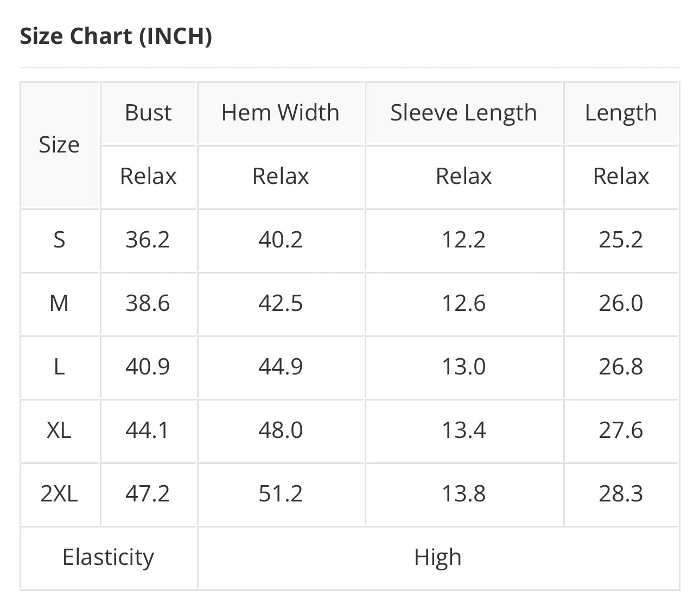The height and width of the screenshot is (610, 700).
Task: Click the Relax cell under Sleeve Length
Action: [463, 176]
